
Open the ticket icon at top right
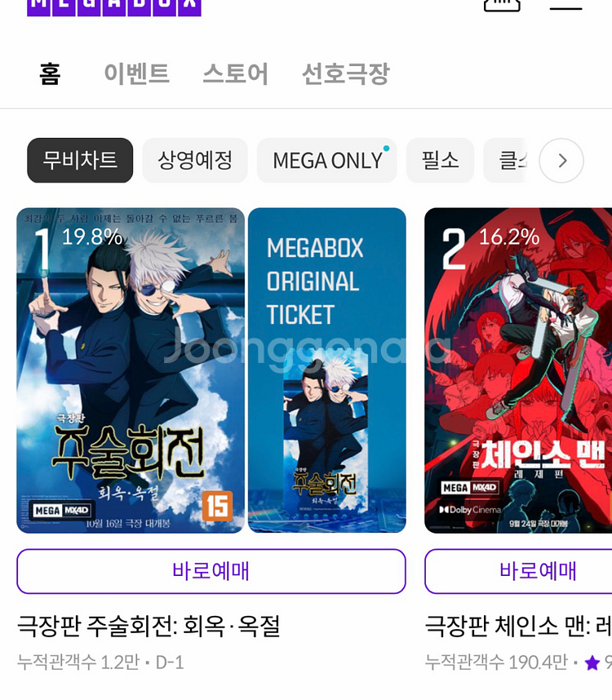coord(502,6)
